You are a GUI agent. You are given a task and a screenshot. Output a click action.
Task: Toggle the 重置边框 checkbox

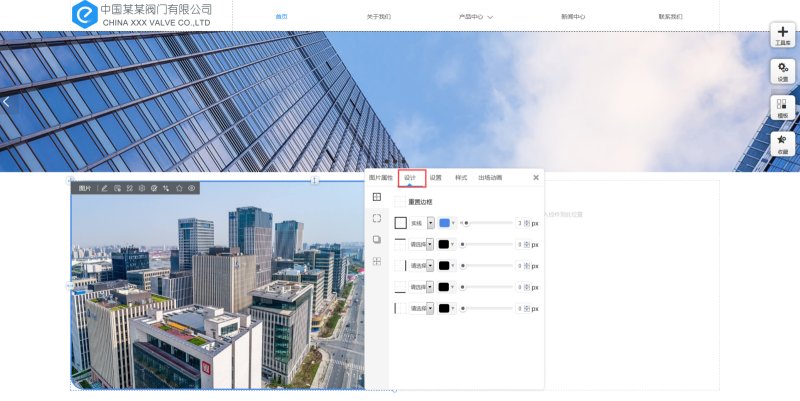tap(400, 202)
